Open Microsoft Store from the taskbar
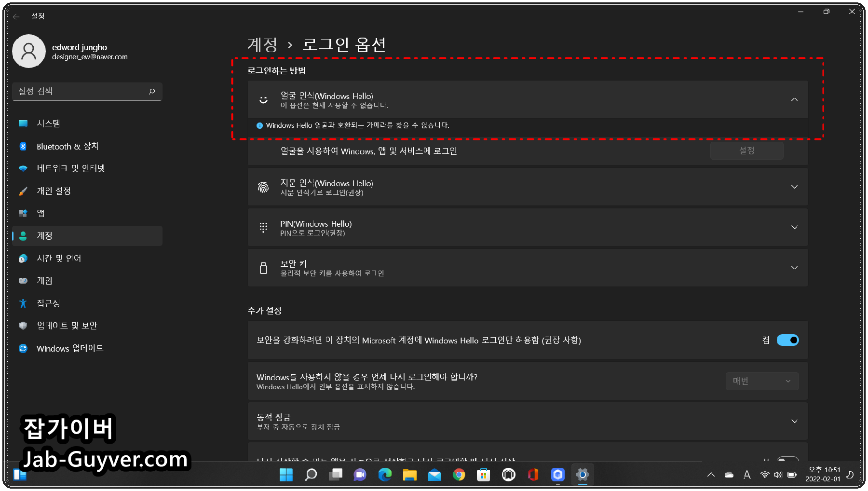Viewport: 868px width, 491px height. coord(483,475)
